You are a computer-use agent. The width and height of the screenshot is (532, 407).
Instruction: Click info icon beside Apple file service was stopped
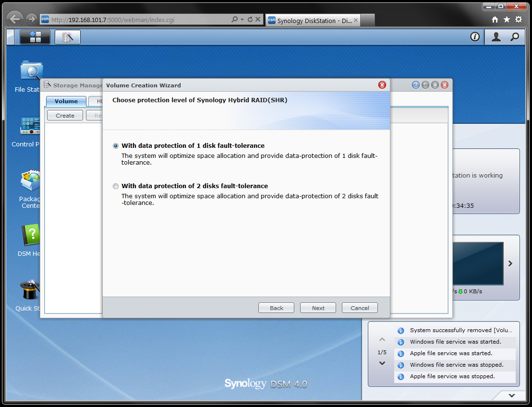[x=401, y=376]
